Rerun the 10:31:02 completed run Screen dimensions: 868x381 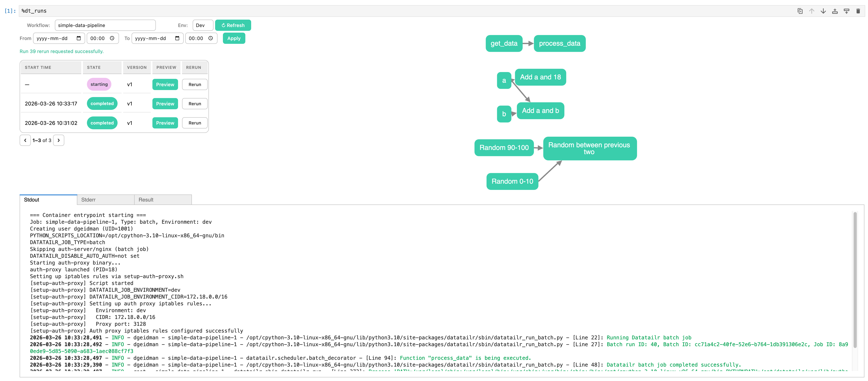pos(195,122)
